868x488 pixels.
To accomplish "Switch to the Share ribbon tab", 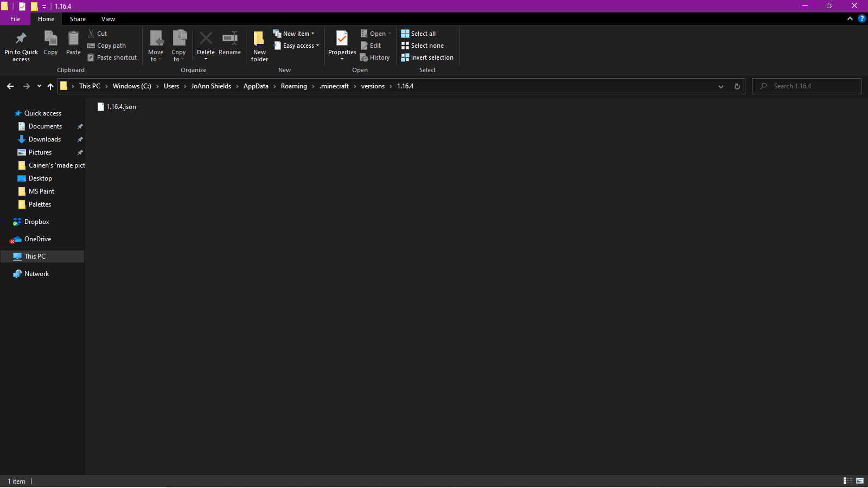I will 78,19.
